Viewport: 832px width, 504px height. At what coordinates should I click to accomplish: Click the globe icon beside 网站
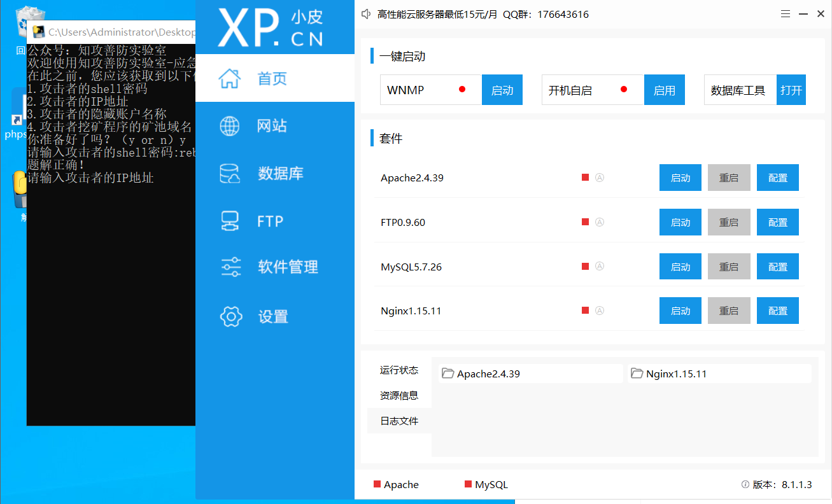click(230, 126)
